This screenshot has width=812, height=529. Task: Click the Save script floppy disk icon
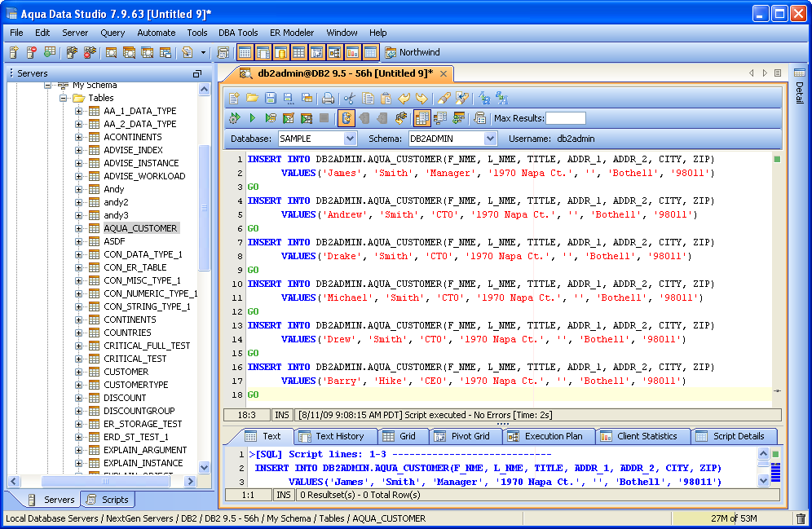(x=270, y=99)
